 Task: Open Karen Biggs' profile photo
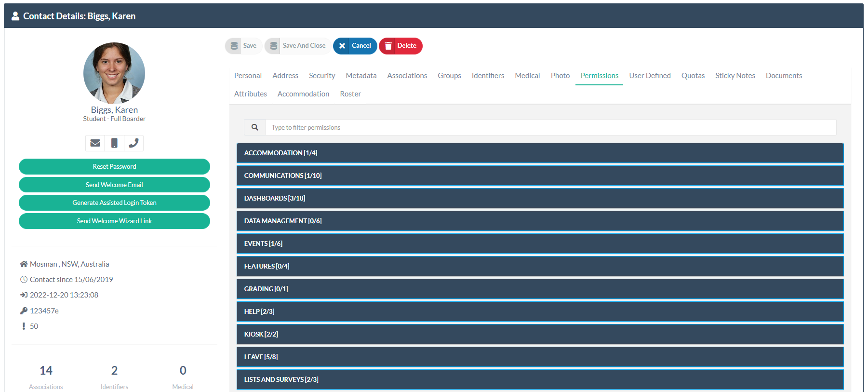114,73
